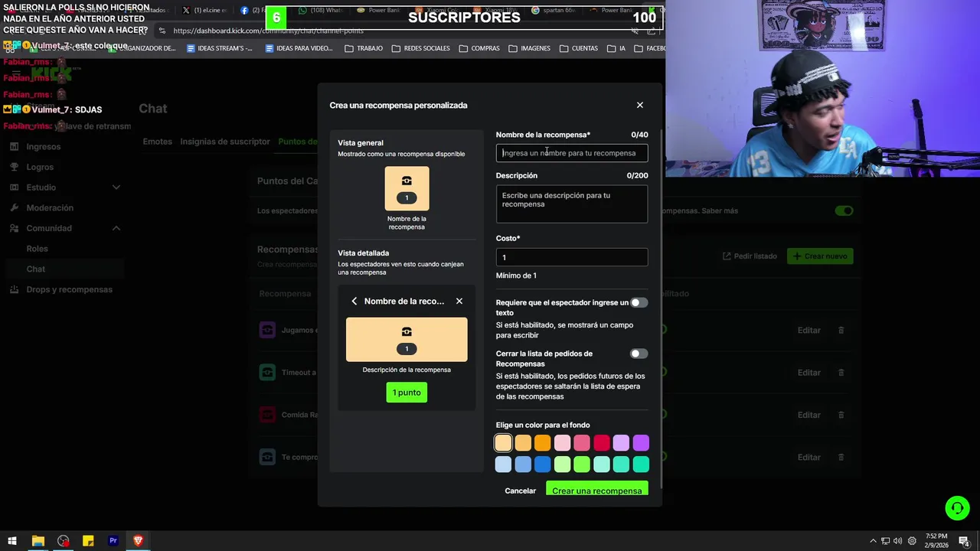Edit the Jugamos reward
The height and width of the screenshot is (551, 980).
click(x=808, y=330)
